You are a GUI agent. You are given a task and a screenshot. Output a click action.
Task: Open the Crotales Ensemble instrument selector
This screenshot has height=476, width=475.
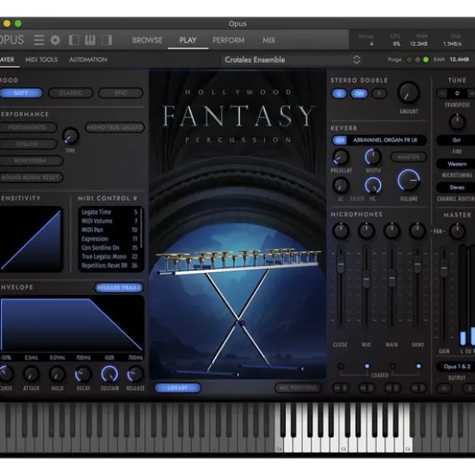tap(292, 60)
